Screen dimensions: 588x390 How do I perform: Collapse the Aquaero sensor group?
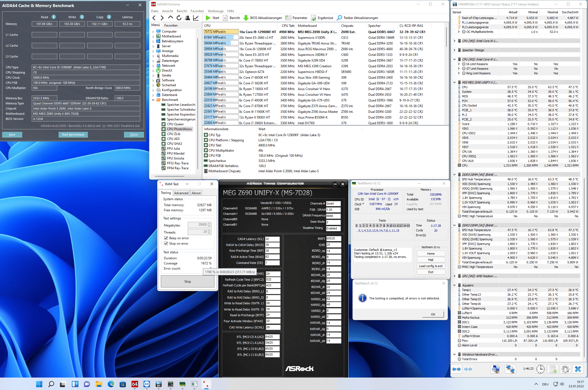click(x=455, y=285)
